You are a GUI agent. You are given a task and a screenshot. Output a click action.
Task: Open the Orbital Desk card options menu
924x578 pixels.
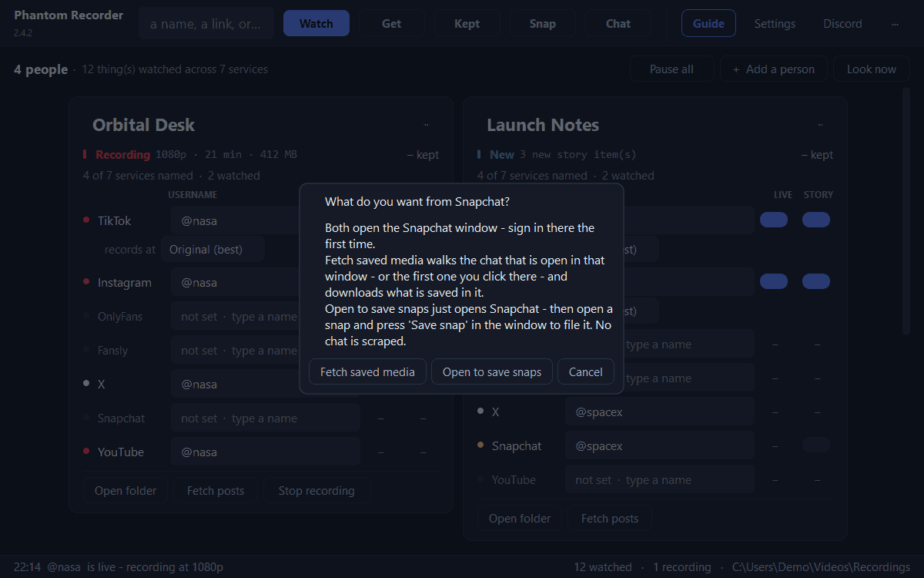(426, 125)
